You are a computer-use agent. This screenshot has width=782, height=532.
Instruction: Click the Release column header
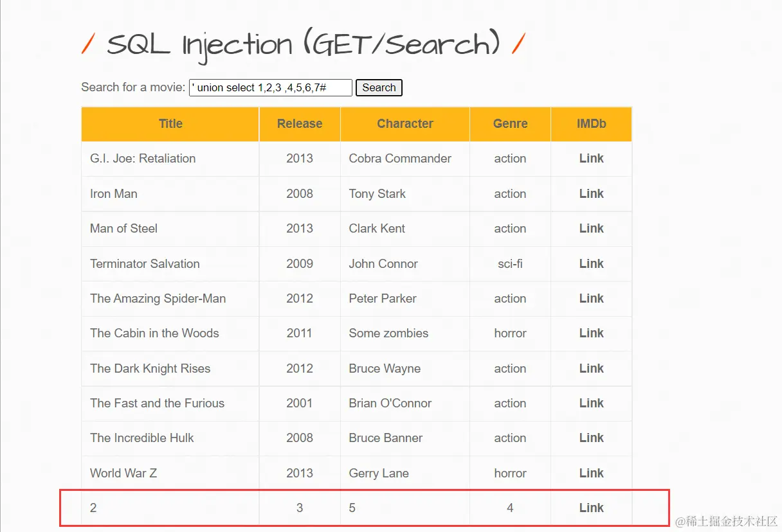tap(300, 124)
